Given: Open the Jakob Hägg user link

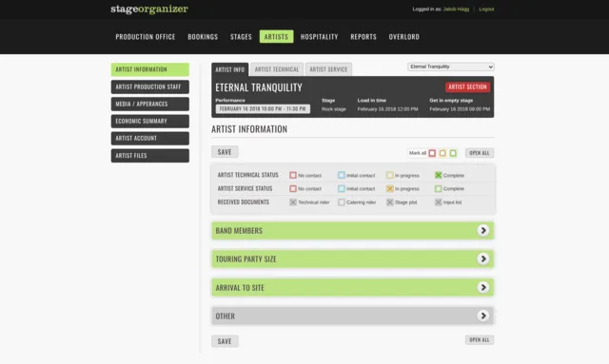Looking at the screenshot, I should click(456, 9).
